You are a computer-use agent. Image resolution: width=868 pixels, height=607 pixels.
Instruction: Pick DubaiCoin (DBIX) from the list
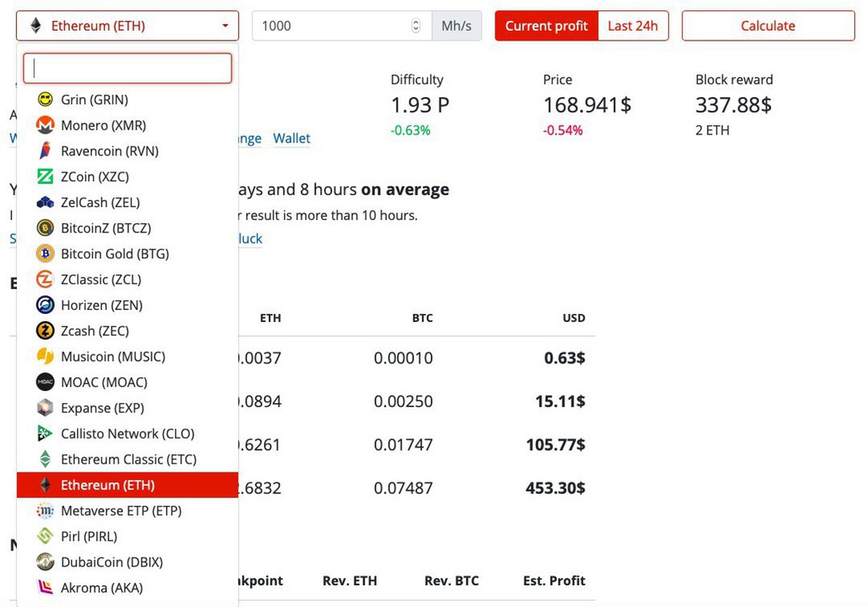pyautogui.click(x=127, y=562)
